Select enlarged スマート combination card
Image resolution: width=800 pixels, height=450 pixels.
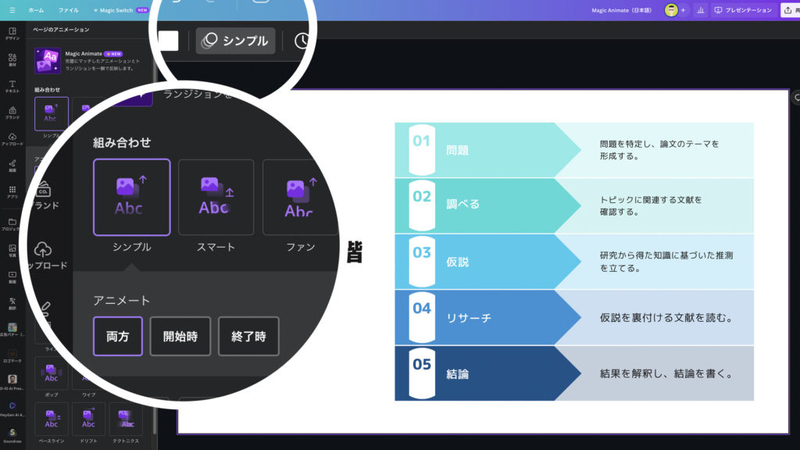216,197
